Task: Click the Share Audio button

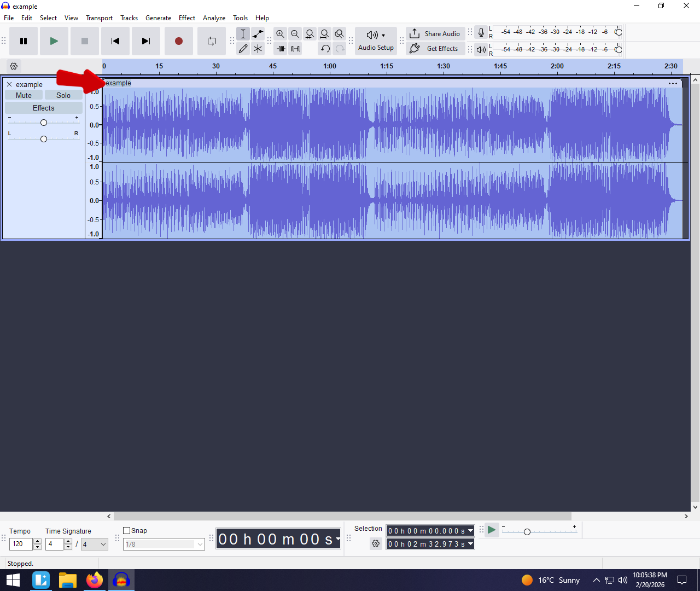Action: [435, 34]
